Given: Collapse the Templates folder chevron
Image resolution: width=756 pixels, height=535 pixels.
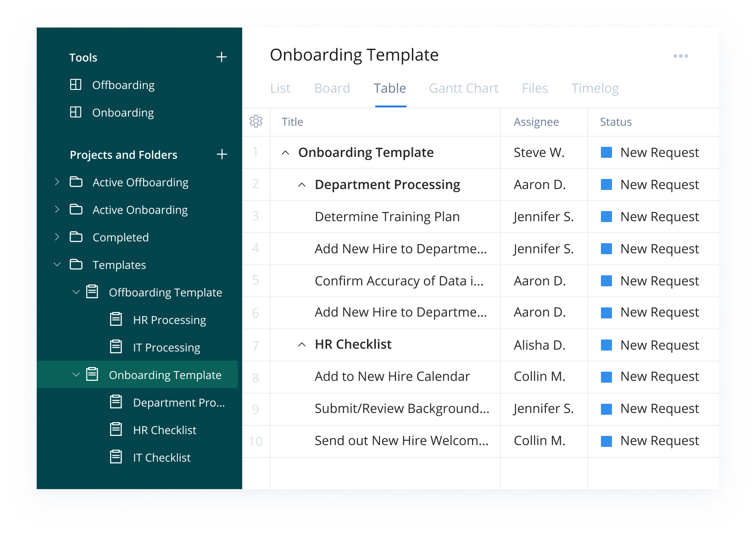Looking at the screenshot, I should [57, 264].
